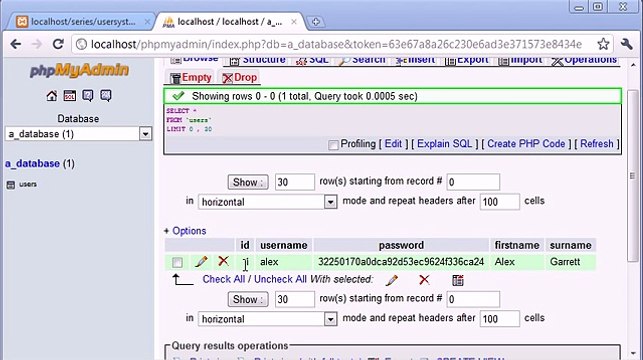
Task: Click the alex username cell
Action: (x=284, y=262)
